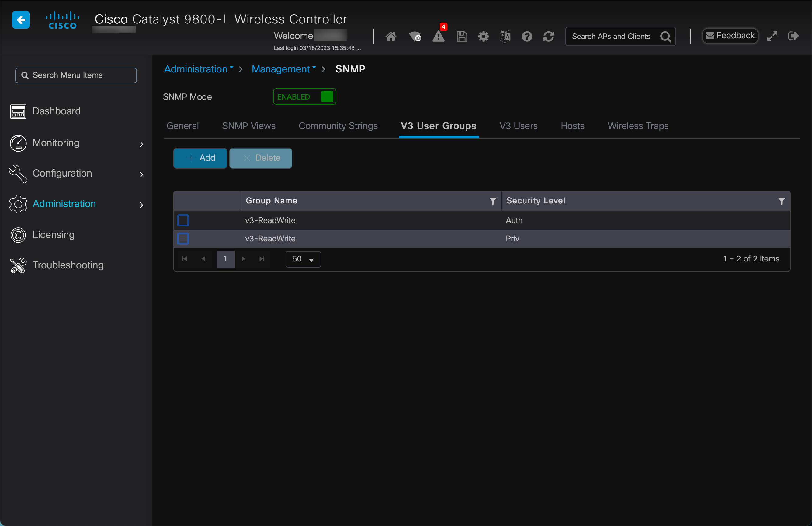
Task: Go to the previous page of the table
Action: (203, 259)
